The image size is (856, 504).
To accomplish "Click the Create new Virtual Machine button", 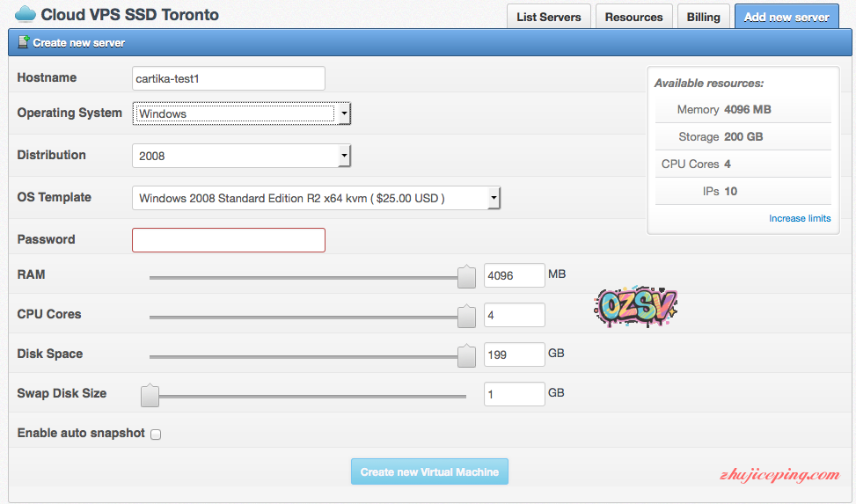I will point(429,472).
